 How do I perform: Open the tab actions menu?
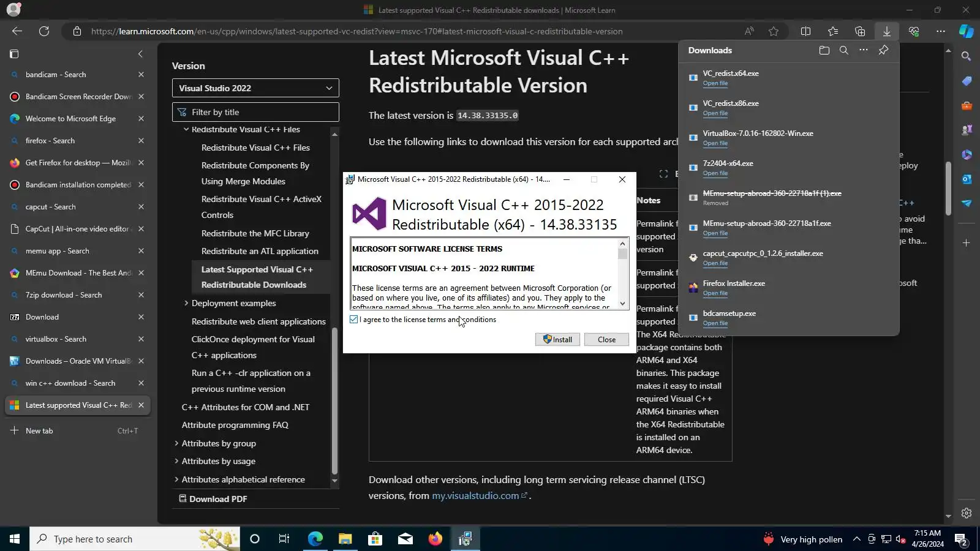pyautogui.click(x=14, y=54)
